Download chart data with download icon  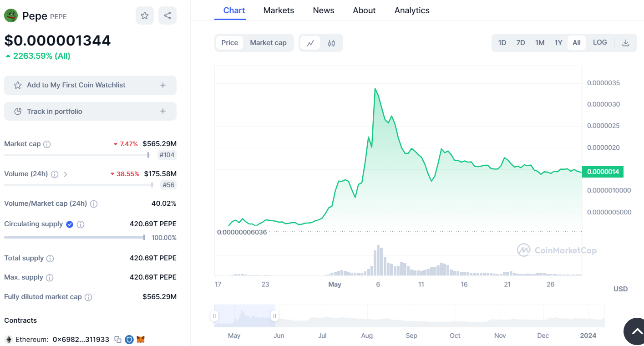click(626, 43)
